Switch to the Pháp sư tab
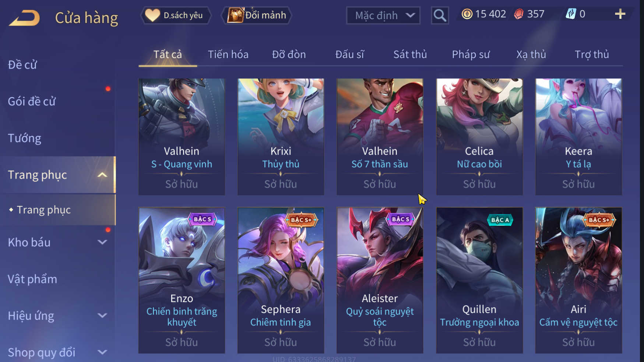This screenshot has height=362, width=644. click(471, 55)
